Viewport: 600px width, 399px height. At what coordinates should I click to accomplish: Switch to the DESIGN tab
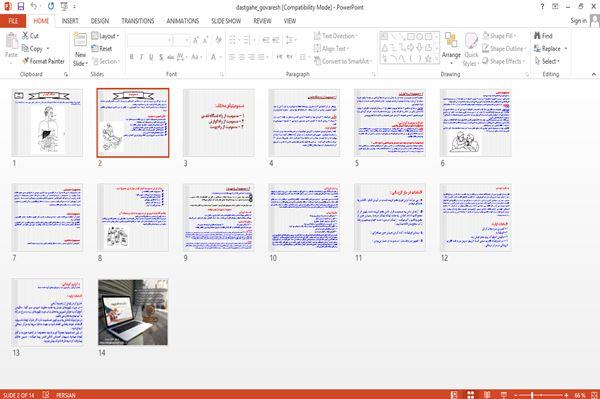pos(100,21)
